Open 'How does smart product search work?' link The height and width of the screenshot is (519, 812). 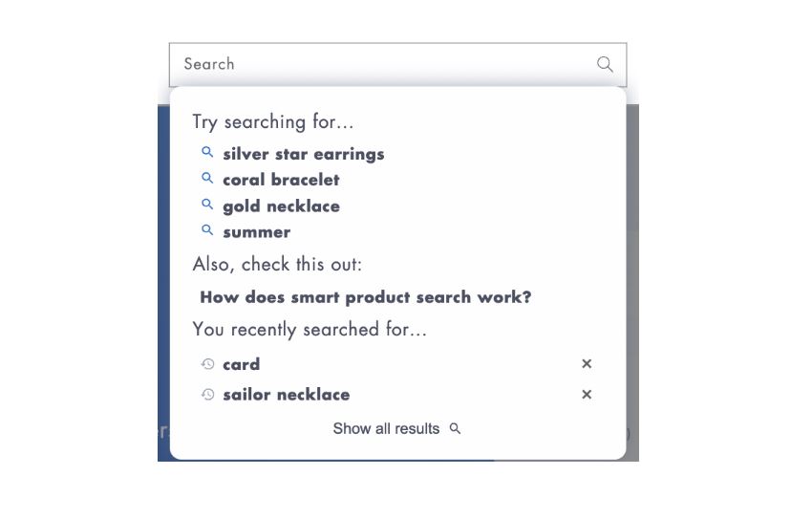pyautogui.click(x=365, y=297)
